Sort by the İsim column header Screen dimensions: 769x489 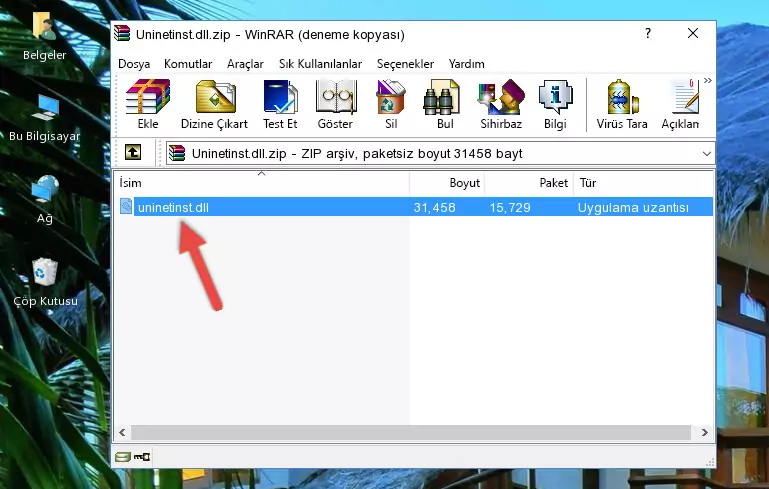tap(262, 183)
